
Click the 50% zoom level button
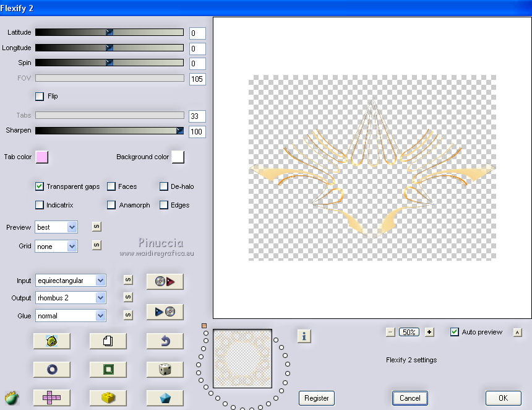click(409, 332)
